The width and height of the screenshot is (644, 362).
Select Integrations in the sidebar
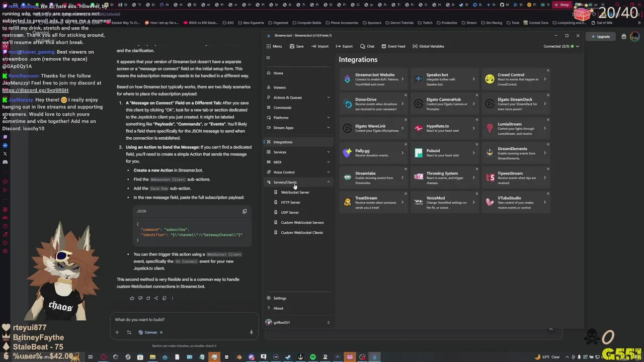coord(298,142)
